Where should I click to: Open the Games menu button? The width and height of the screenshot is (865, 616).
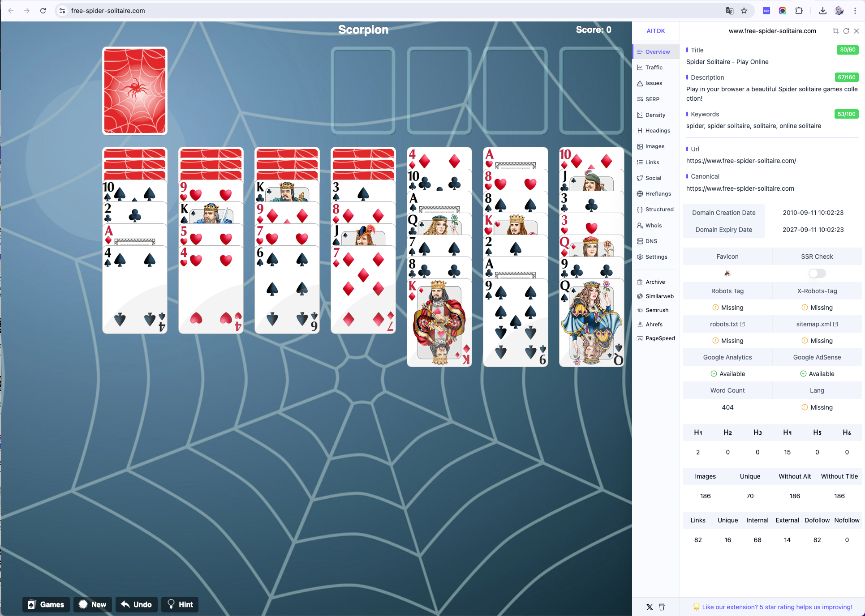click(x=46, y=604)
